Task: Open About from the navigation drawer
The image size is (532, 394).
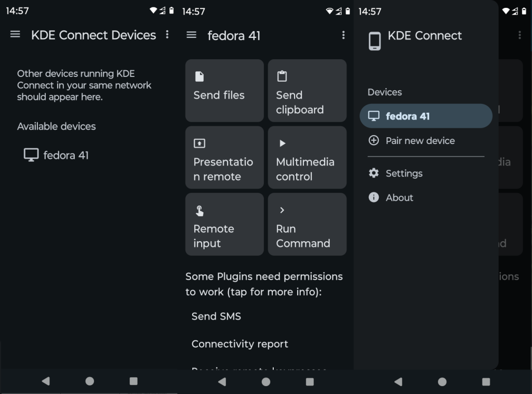Action: (x=399, y=198)
